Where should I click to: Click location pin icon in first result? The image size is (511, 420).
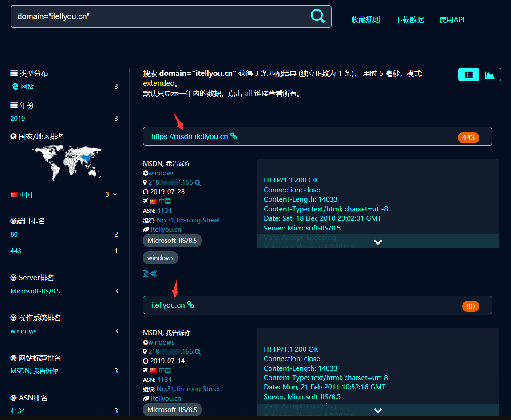[x=145, y=182]
